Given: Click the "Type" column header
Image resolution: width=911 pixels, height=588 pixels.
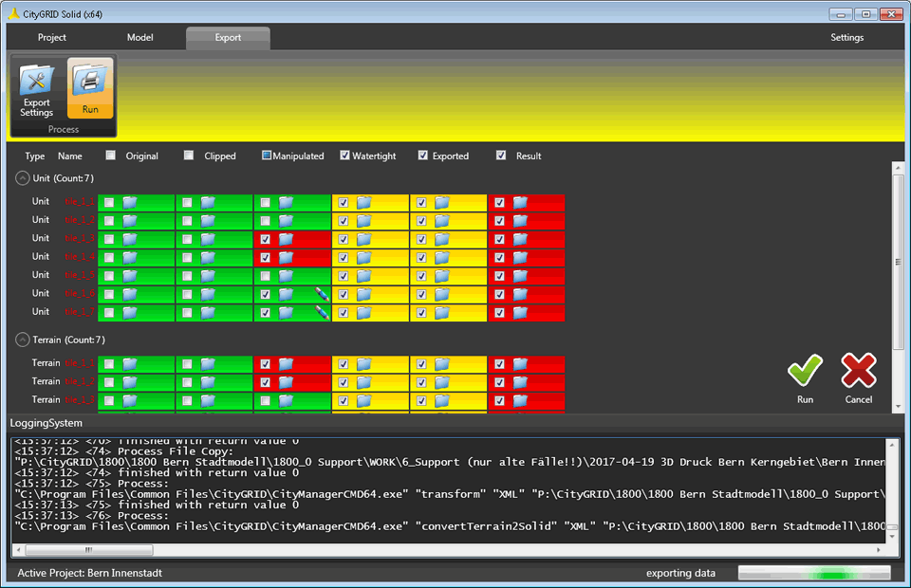Looking at the screenshot, I should coord(34,156).
